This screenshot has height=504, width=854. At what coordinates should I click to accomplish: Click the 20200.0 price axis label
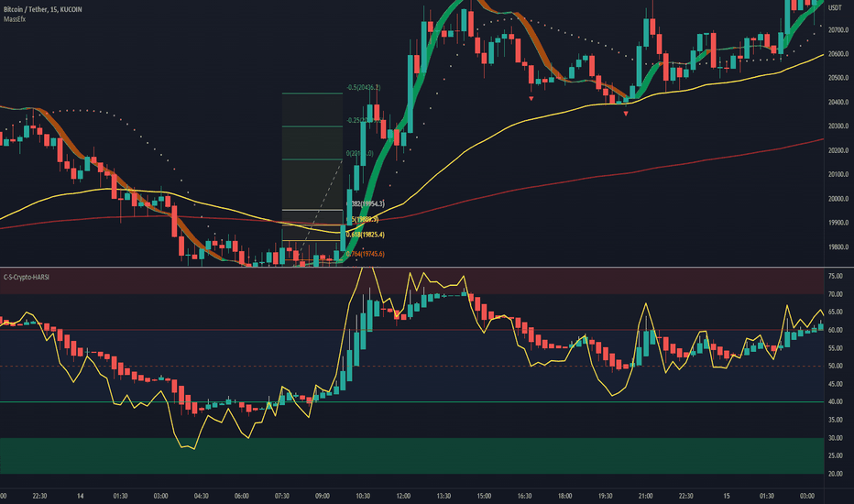pos(838,150)
